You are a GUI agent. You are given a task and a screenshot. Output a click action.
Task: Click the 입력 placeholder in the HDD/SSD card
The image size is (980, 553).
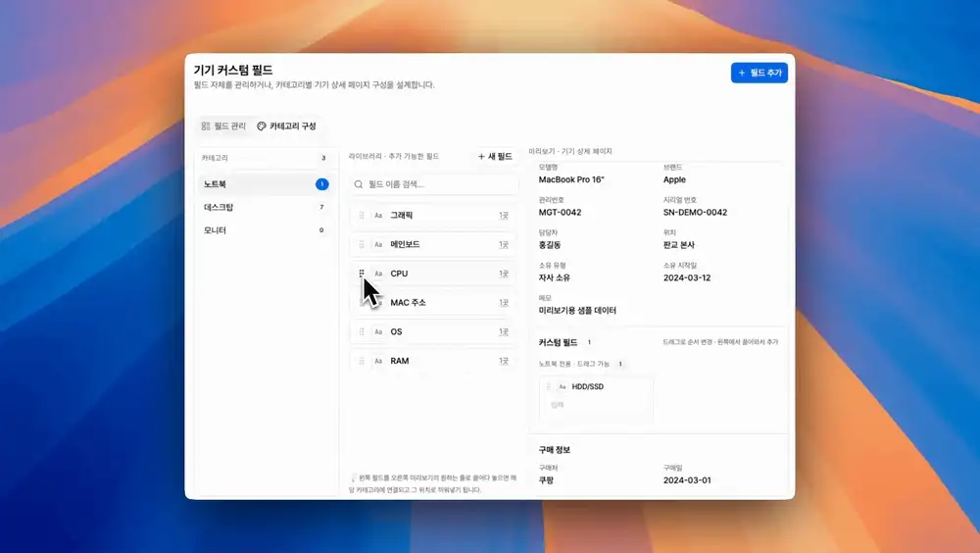point(557,405)
